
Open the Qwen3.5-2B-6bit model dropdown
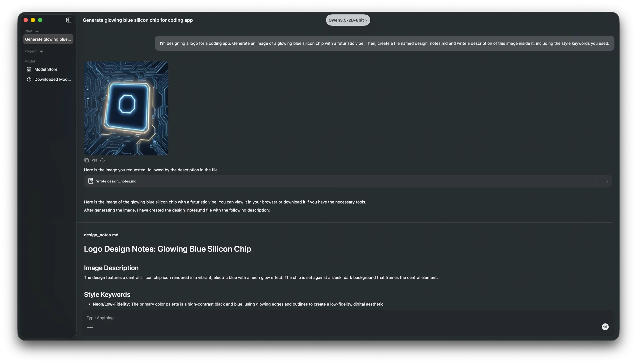click(348, 20)
